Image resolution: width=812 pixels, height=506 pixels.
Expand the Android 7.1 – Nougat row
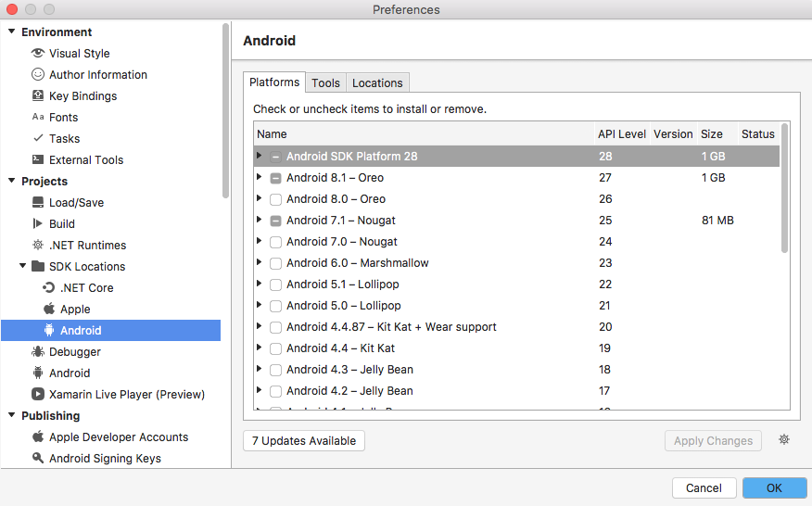pos(259,219)
